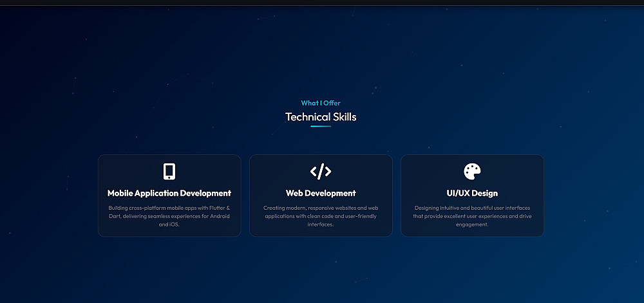This screenshot has width=644, height=303.
Task: Click the Flutter & Dart description text
Action: click(x=169, y=216)
